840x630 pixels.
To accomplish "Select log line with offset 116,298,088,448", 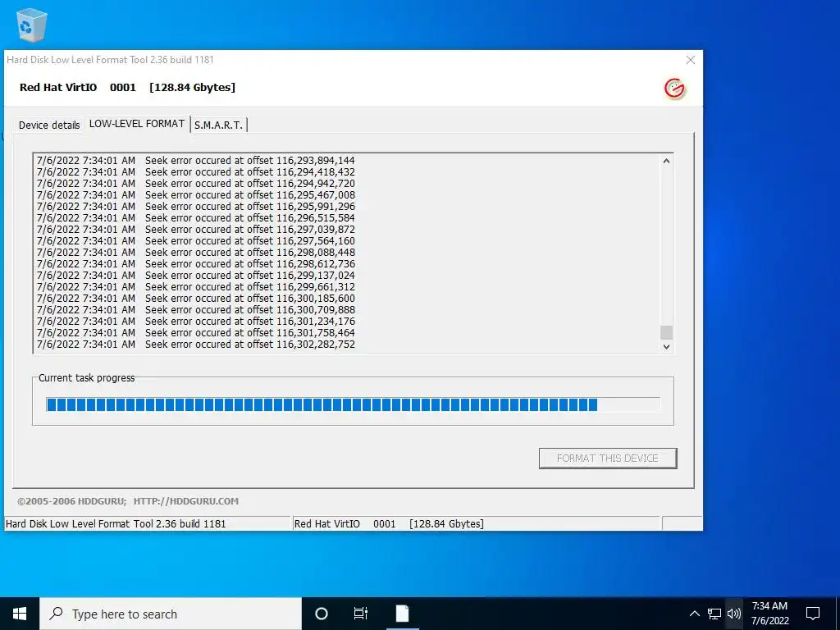I will (x=195, y=253).
